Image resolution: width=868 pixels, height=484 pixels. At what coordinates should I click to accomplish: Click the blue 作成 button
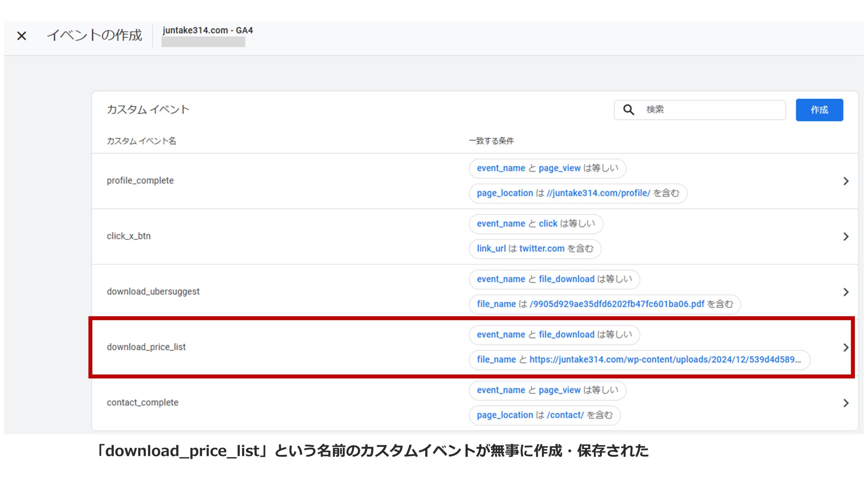[819, 109]
